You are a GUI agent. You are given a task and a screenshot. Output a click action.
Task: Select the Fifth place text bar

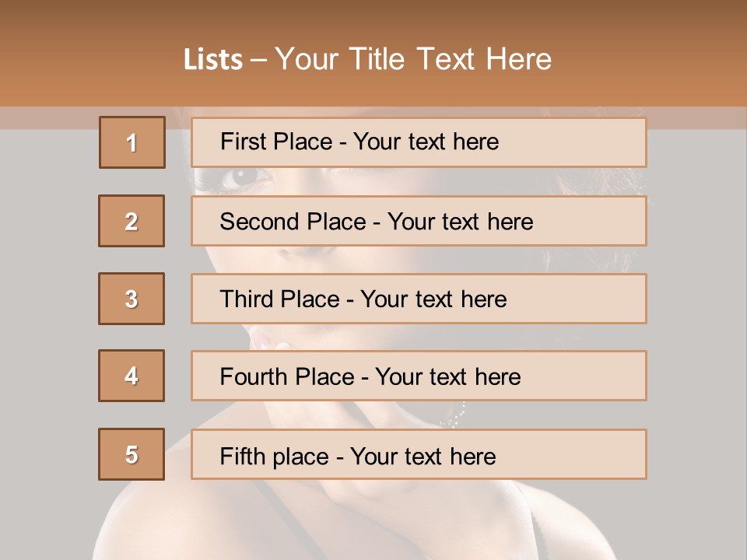419,454
